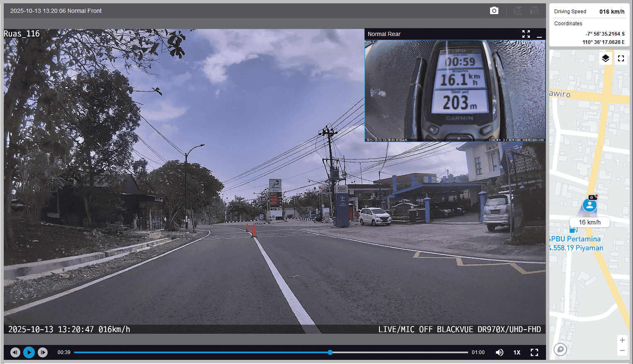The image size is (633, 364).
Task: Enter fullscreen video playback
Action: point(534,352)
